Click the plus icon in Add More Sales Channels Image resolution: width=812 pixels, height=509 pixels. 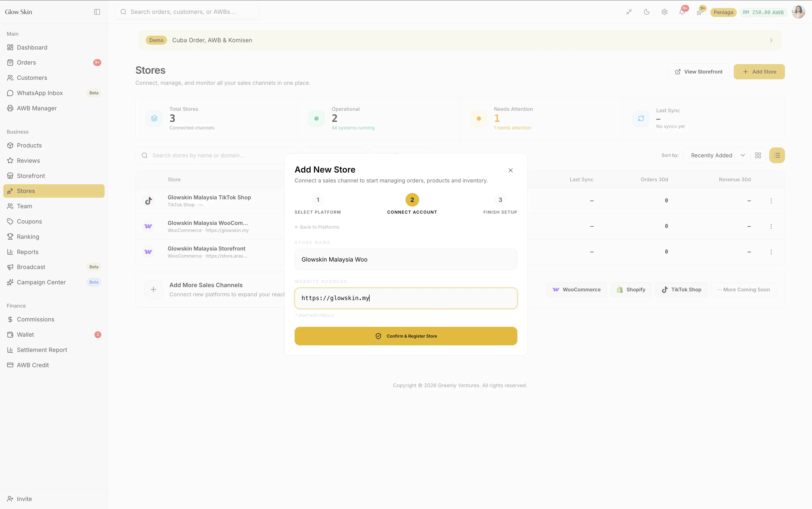coord(153,289)
